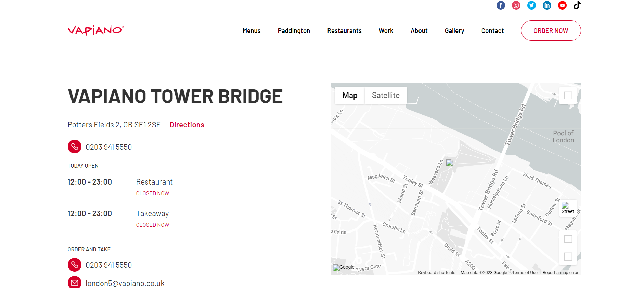The height and width of the screenshot is (288, 644).
Task: Click the Google logo on the map
Action: point(344,267)
